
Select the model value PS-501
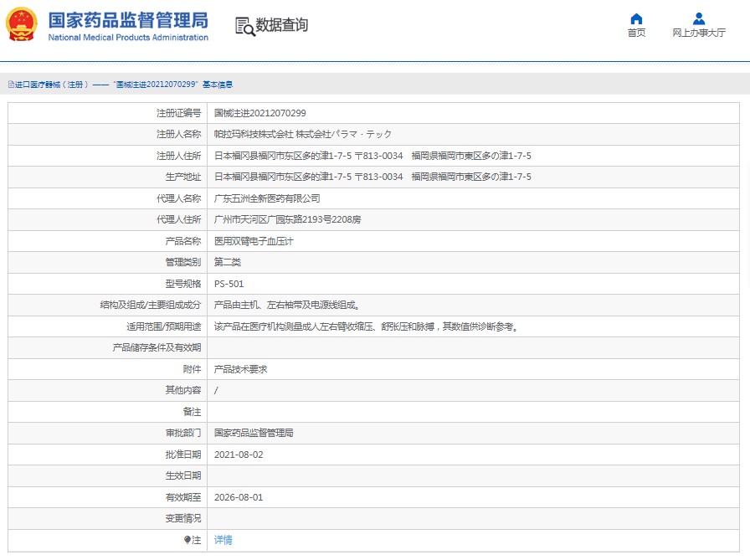coord(229,284)
